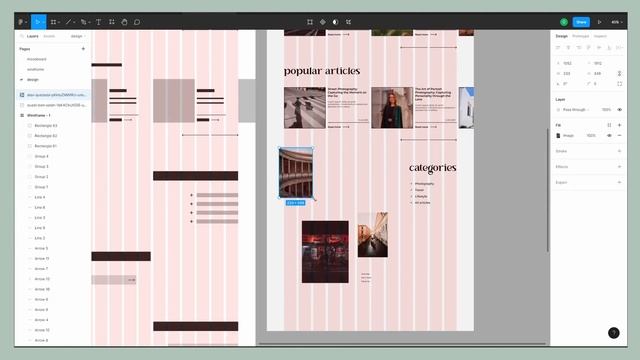
Task: Click the fill opacity 100% value
Action: (591, 136)
